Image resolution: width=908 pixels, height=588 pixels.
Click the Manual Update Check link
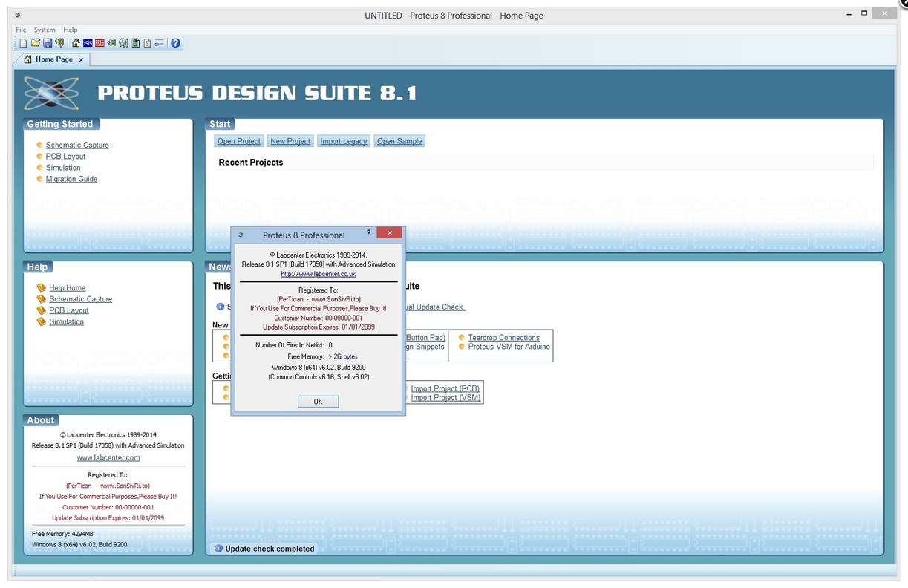(x=435, y=307)
